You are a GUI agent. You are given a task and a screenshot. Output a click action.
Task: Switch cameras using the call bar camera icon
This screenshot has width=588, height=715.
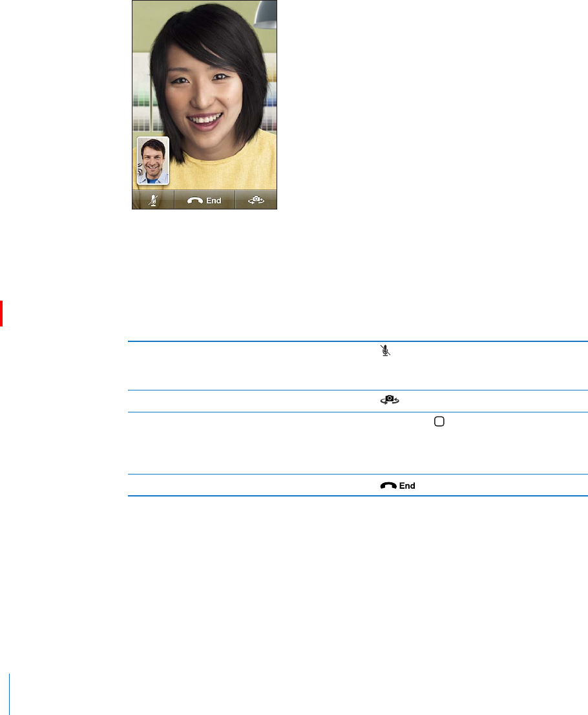[256, 200]
